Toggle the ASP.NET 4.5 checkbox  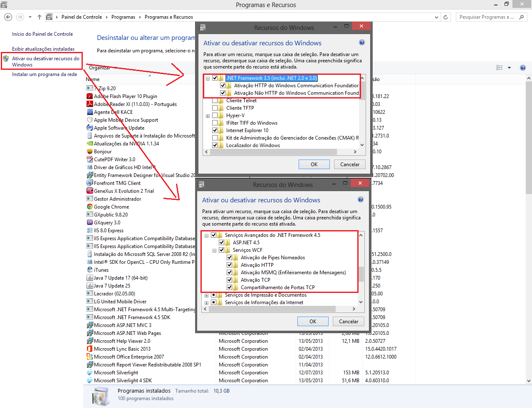pyautogui.click(x=222, y=242)
